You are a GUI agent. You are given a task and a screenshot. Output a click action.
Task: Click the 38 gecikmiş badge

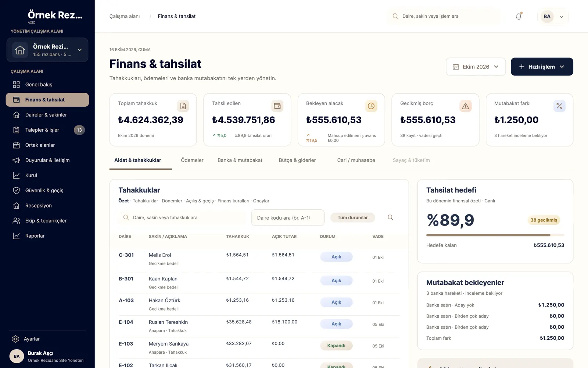[544, 220]
